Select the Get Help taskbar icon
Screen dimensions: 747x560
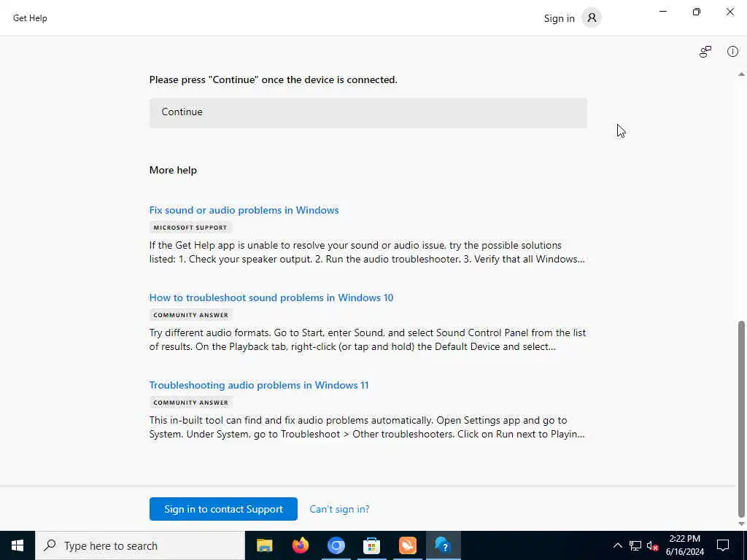click(x=443, y=545)
